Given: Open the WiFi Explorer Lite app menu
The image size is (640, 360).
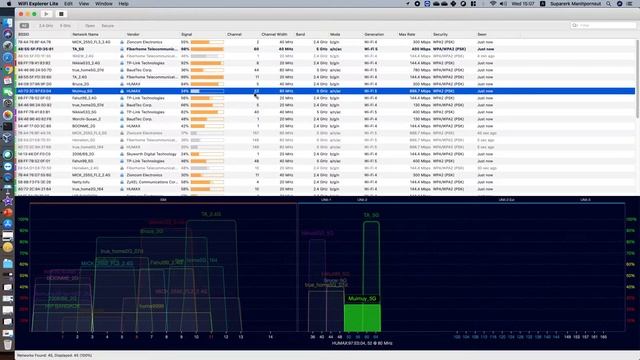Looking at the screenshot, I should pyautogui.click(x=38, y=4).
